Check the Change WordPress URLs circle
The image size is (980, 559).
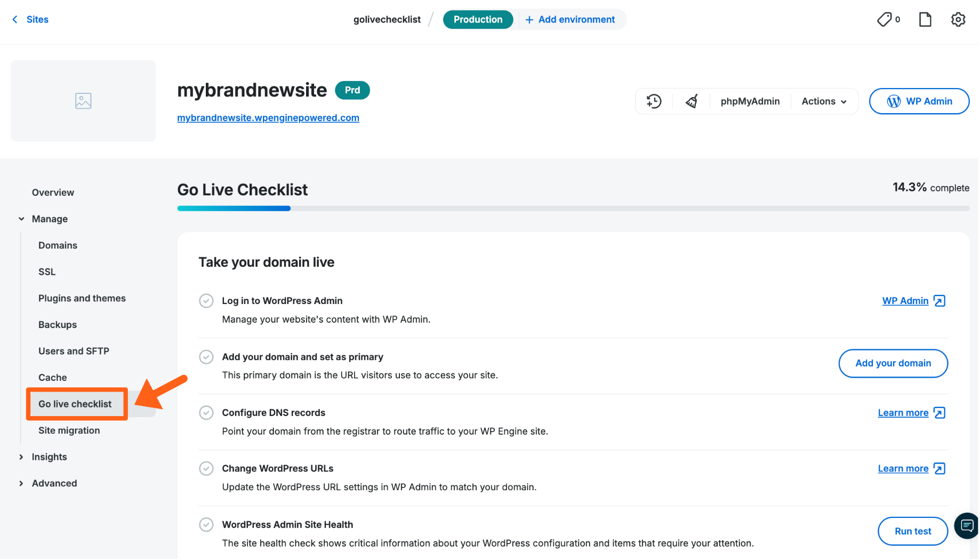[x=206, y=468]
